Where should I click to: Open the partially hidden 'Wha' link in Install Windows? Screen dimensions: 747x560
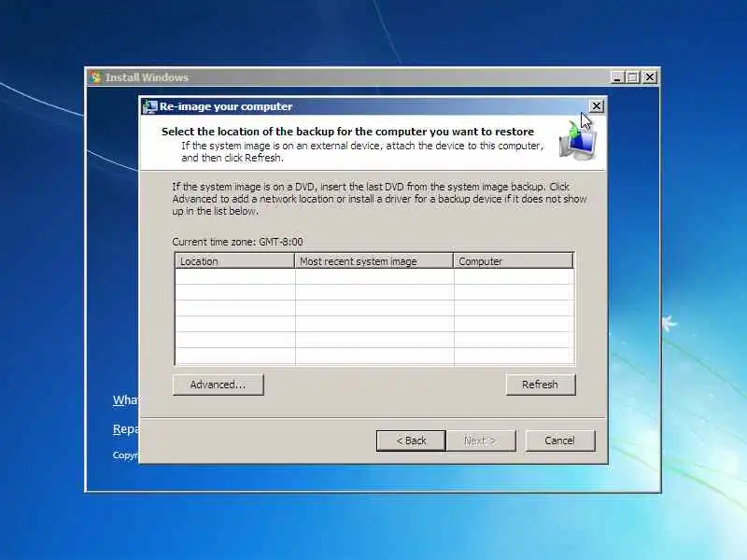[126, 399]
